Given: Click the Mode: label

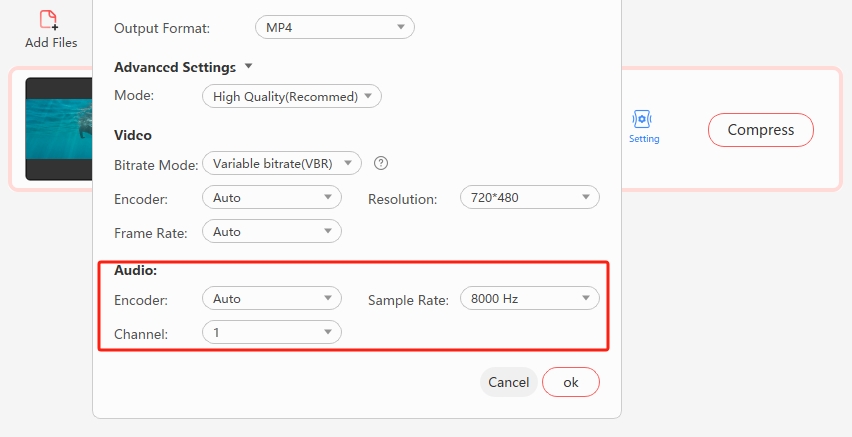Looking at the screenshot, I should click(134, 96).
